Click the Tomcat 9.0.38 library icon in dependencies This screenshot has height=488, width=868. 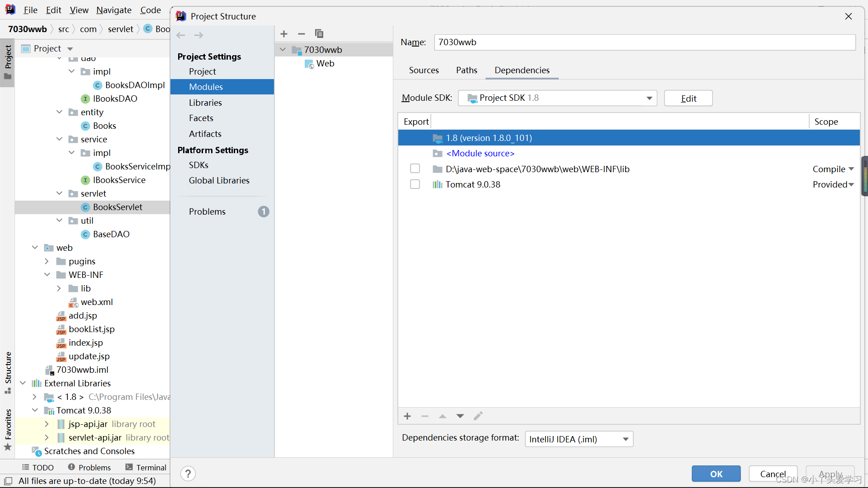[437, 184]
